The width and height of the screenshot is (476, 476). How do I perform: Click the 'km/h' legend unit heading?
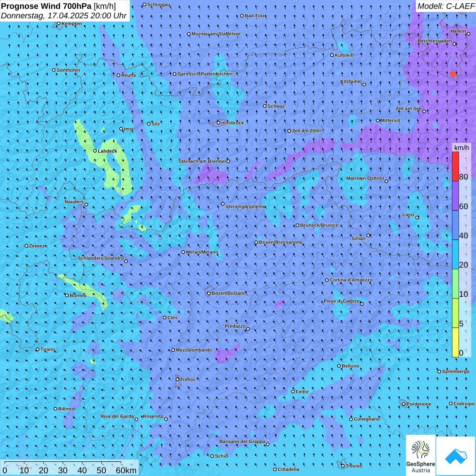(x=461, y=147)
